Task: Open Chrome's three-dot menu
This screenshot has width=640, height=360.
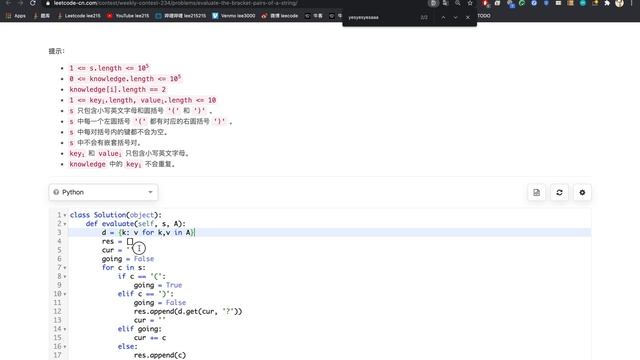Action: pos(631,3)
